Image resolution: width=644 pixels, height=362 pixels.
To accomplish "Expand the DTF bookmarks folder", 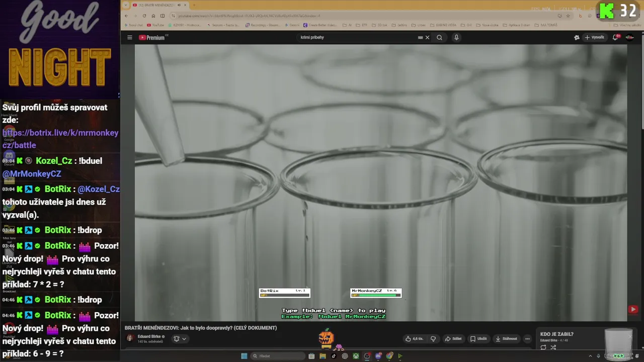I will pos(362,25).
